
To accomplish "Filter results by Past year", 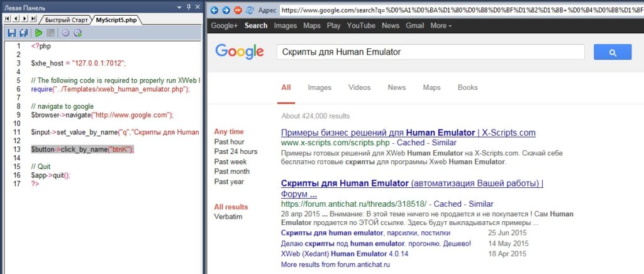I will click(x=229, y=182).
